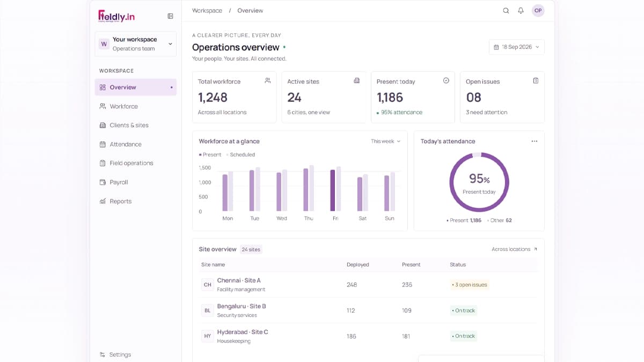
Task: Click the Field operations clipboard icon
Action: coord(103,163)
